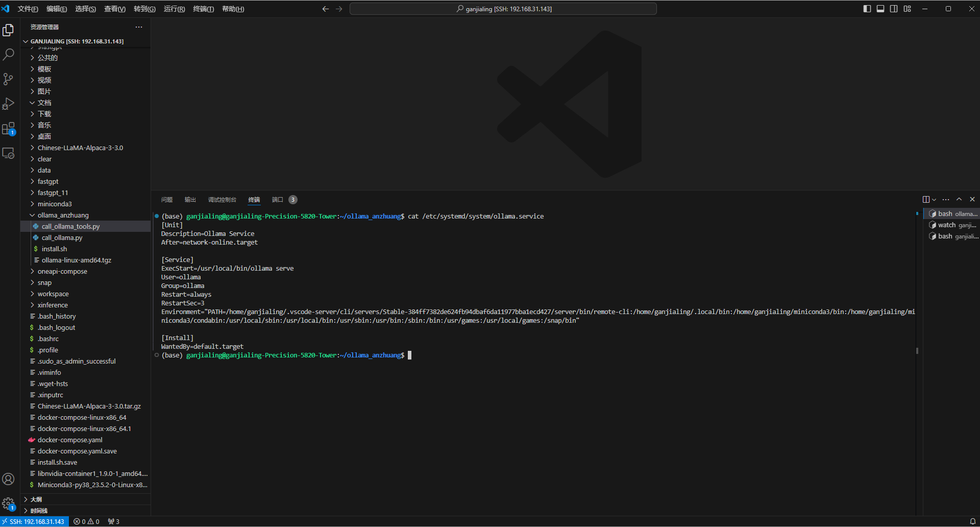Image resolution: width=980 pixels, height=527 pixels.
Task: Close the terminal panel
Action: 972,200
